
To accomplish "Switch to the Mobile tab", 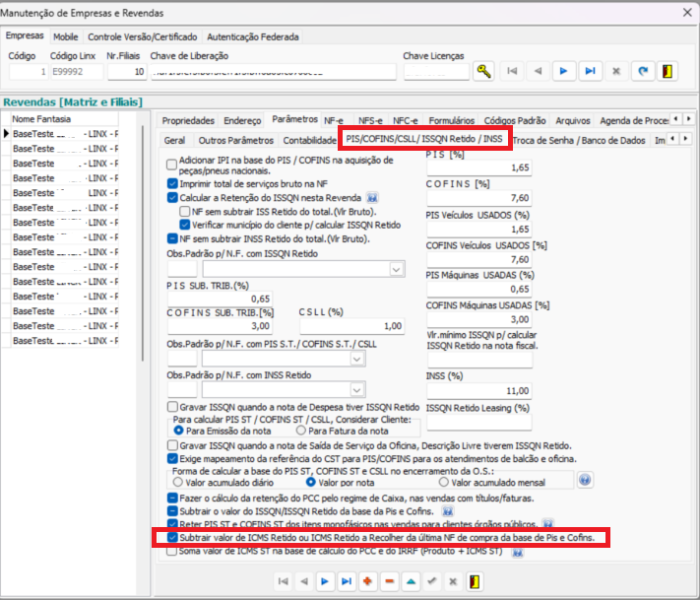I will point(66,37).
